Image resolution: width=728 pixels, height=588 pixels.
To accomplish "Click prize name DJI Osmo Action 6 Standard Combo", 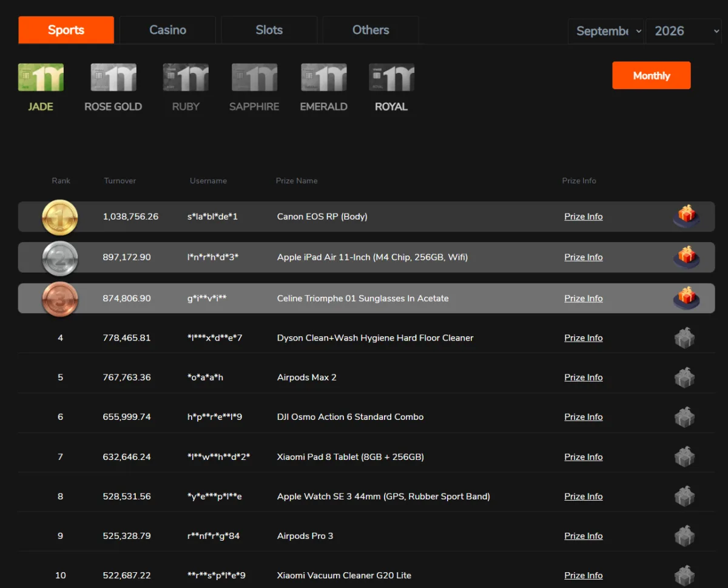I will click(350, 417).
